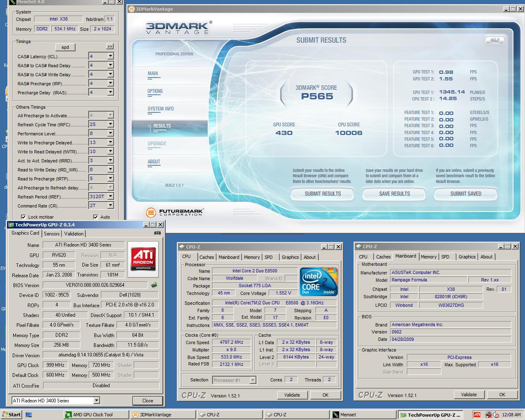Screen dimensions: 525x420
Task: Click the BIOS save chip icon in GPU-Z
Action: coord(154,285)
